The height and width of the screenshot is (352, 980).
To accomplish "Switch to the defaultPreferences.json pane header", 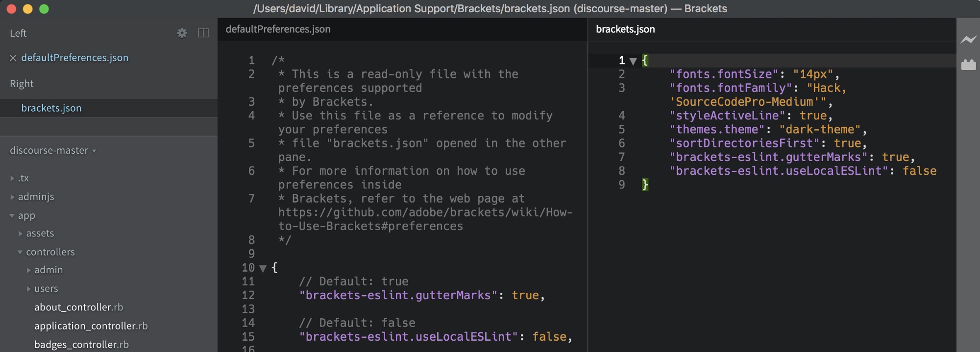I will (278, 29).
